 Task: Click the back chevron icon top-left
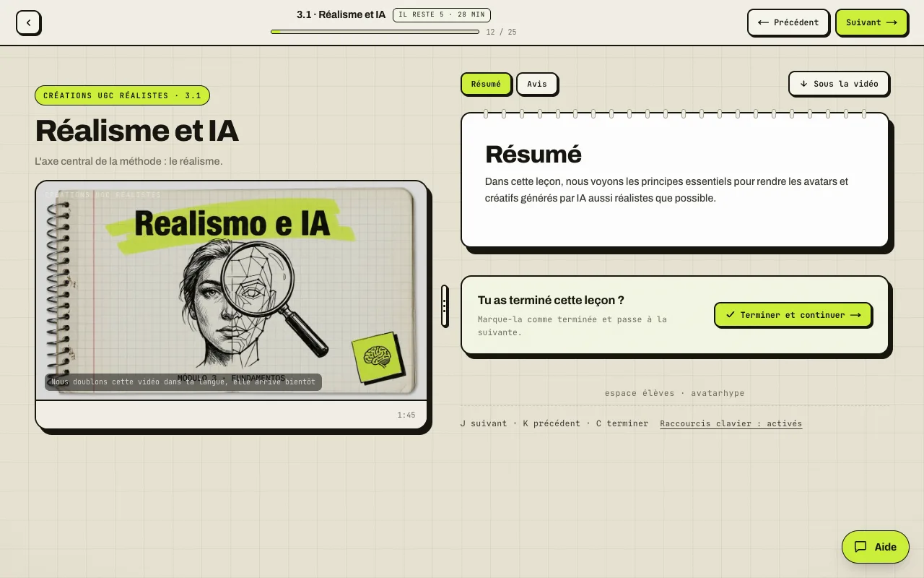pos(28,22)
